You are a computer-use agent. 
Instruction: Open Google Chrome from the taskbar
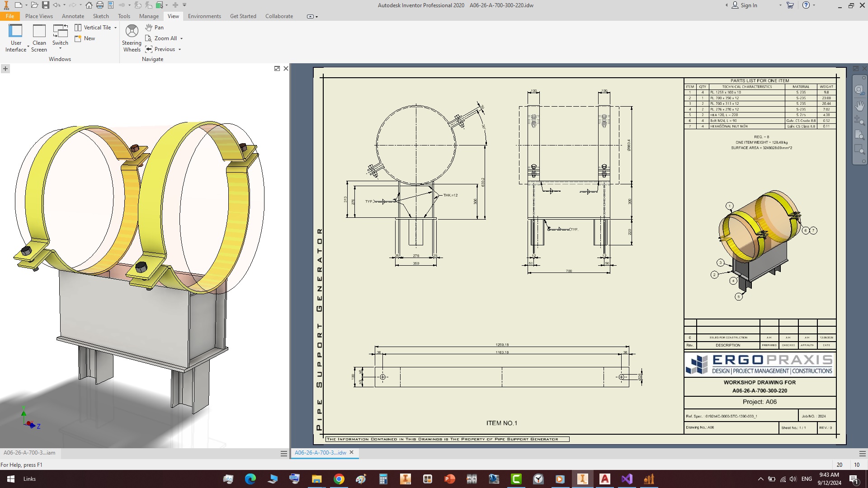click(x=339, y=479)
